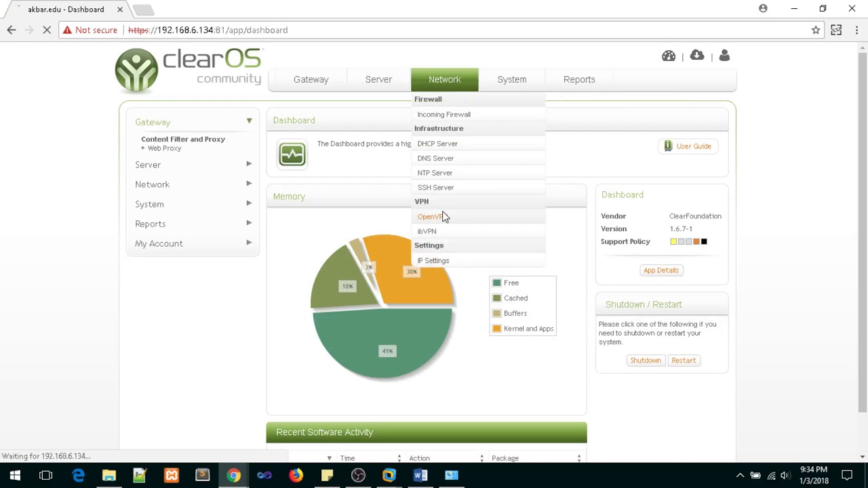Click the Dashboard monitor app icon

(x=292, y=154)
